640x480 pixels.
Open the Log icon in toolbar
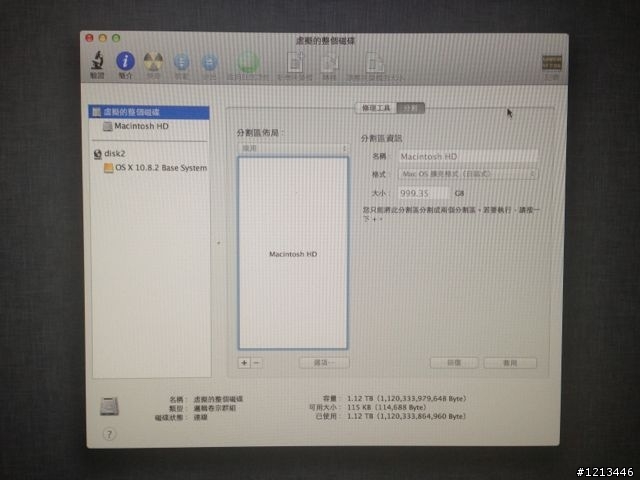pyautogui.click(x=552, y=63)
